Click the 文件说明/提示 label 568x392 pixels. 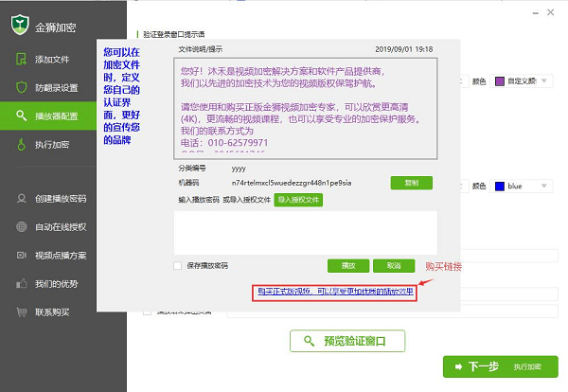pyautogui.click(x=201, y=49)
